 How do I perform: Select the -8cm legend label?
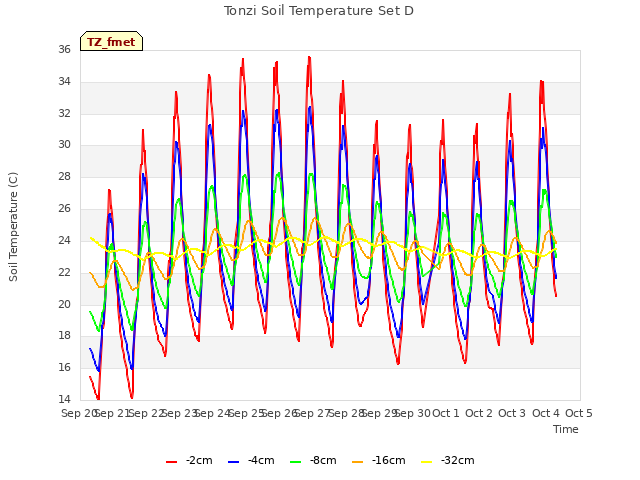click(x=323, y=460)
